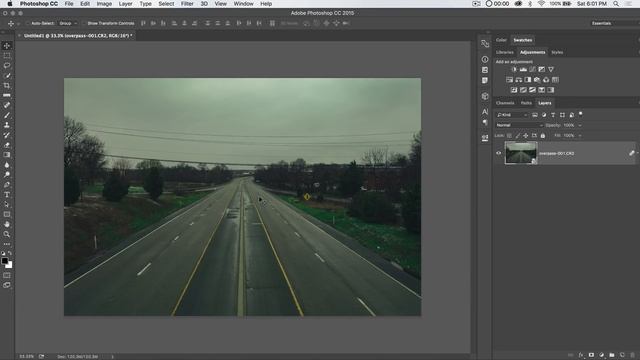
Task: Click the overpass-001.CR2 layer thumbnail
Action: [x=521, y=153]
